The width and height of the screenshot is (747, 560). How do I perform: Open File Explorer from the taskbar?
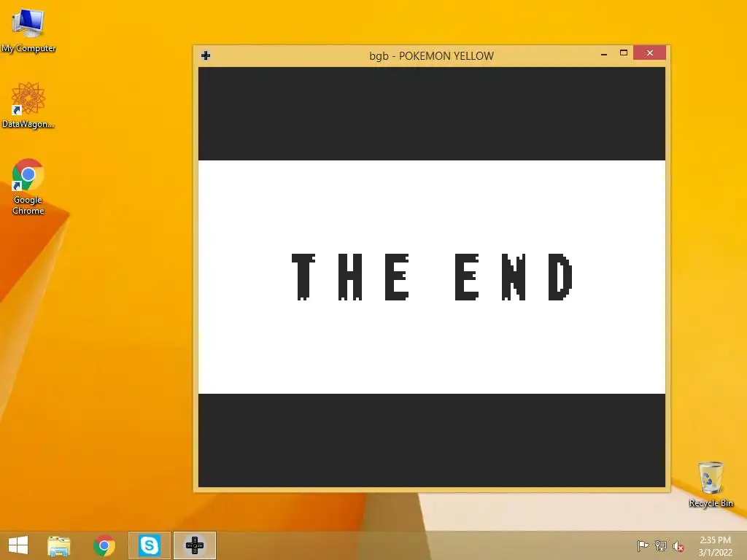pyautogui.click(x=58, y=545)
